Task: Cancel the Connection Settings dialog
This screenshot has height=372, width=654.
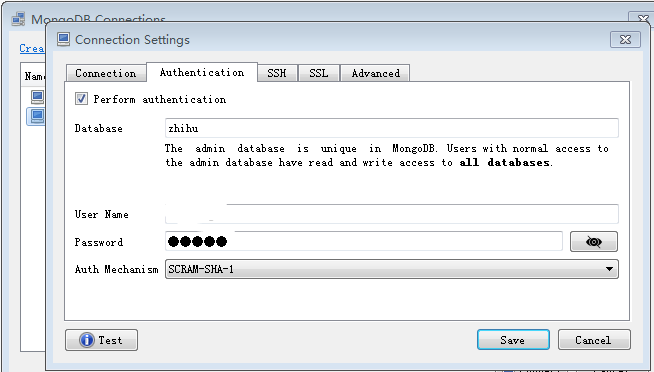Action: 594,340
